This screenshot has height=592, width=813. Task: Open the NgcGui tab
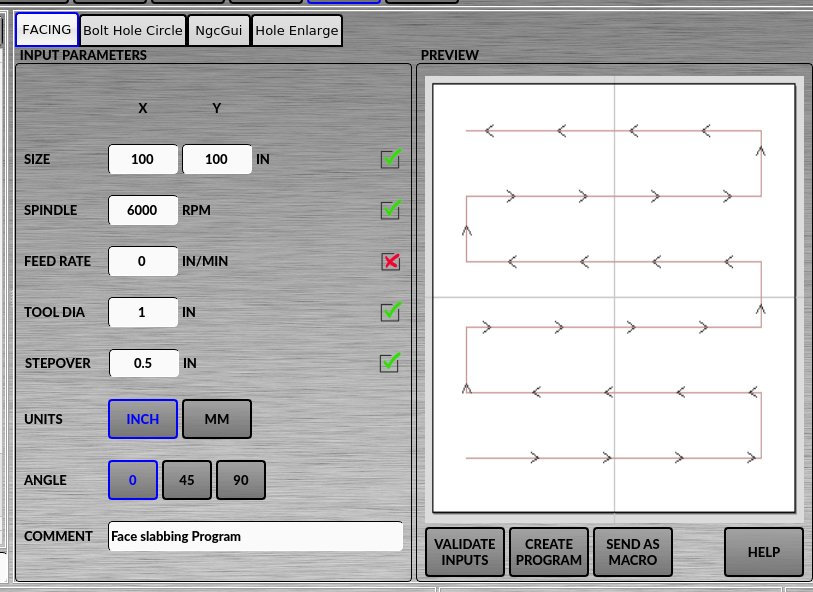click(219, 31)
